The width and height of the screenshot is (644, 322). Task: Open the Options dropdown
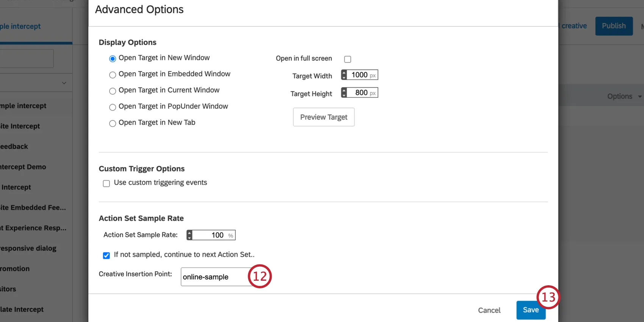(623, 96)
